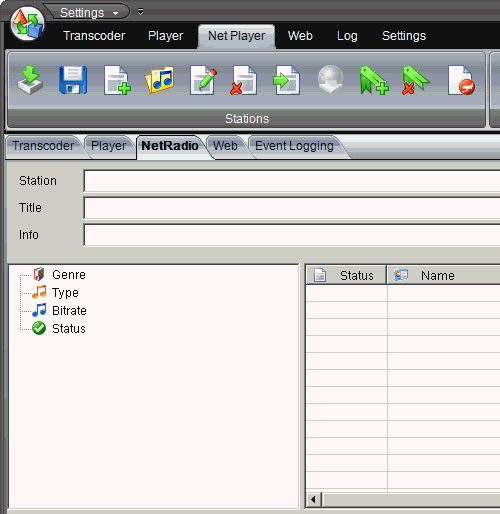Click the import station green arrow icon
Image resolution: width=500 pixels, height=514 pixels.
(286, 80)
